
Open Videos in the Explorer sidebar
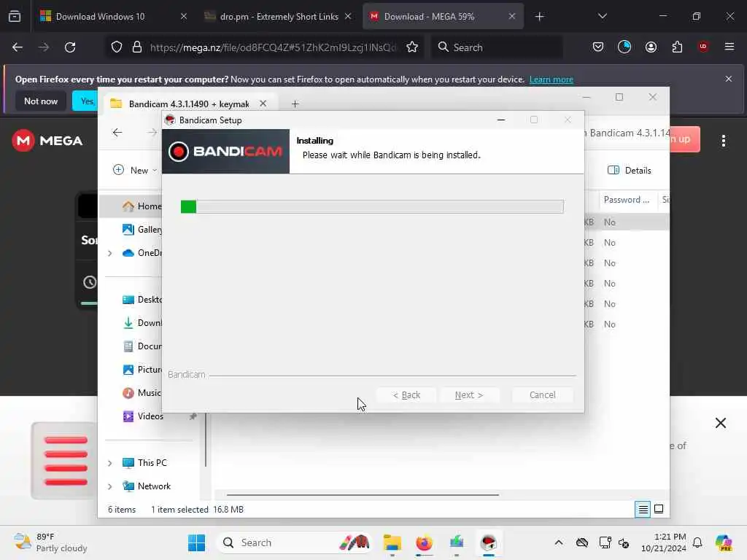(143, 416)
